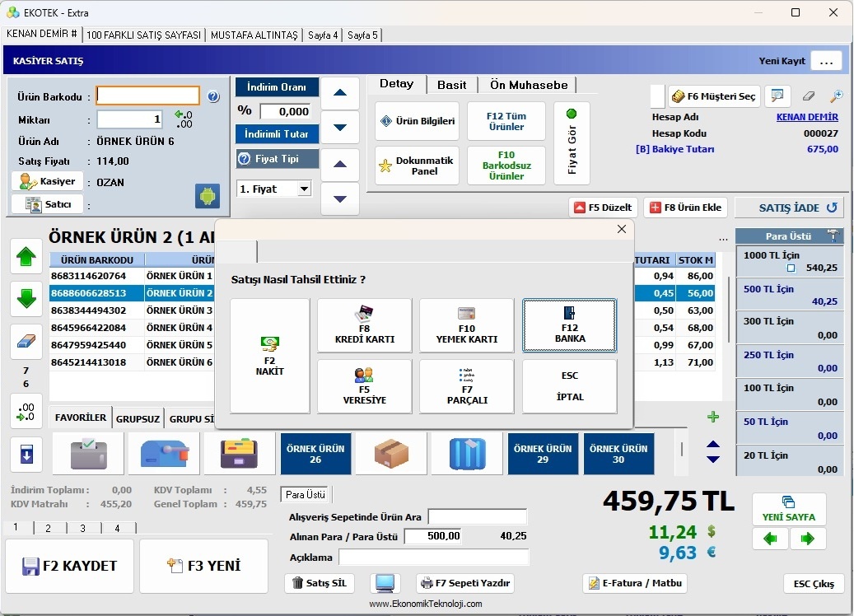
Task: Select F5 VERESİYE credit payment
Action: 364,386
